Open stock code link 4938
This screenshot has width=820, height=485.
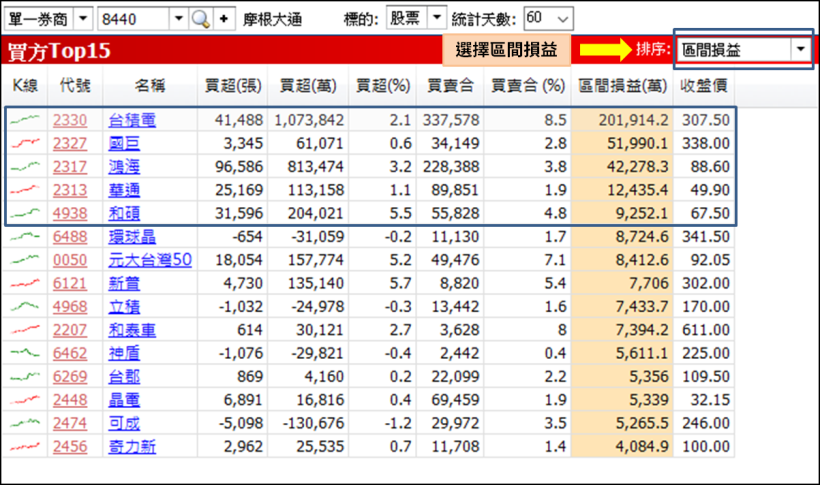70,213
